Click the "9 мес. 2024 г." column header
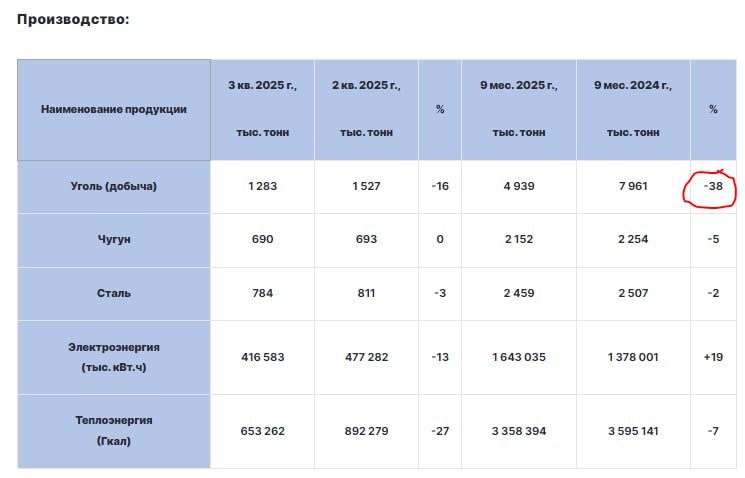Image resolution: width=745 pixels, height=478 pixels. click(633, 110)
